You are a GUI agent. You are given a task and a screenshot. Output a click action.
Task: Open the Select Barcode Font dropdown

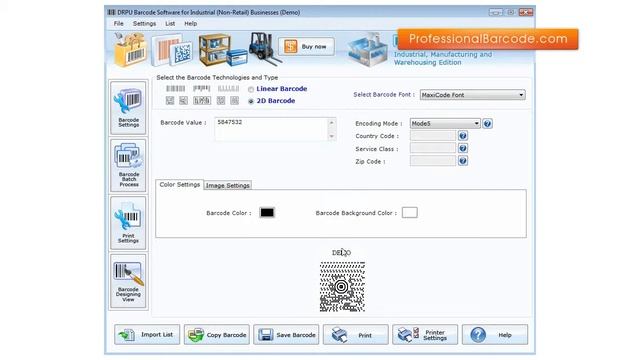(472, 95)
